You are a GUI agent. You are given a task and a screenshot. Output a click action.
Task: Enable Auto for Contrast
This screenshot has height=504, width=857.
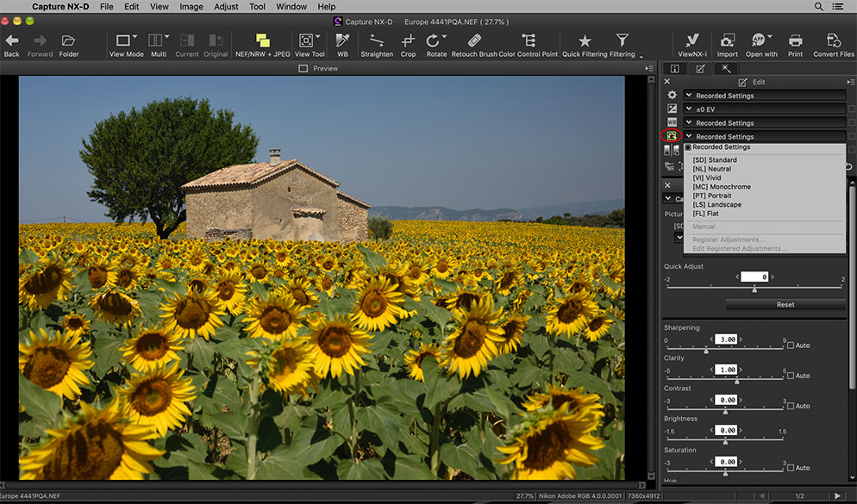coord(791,406)
